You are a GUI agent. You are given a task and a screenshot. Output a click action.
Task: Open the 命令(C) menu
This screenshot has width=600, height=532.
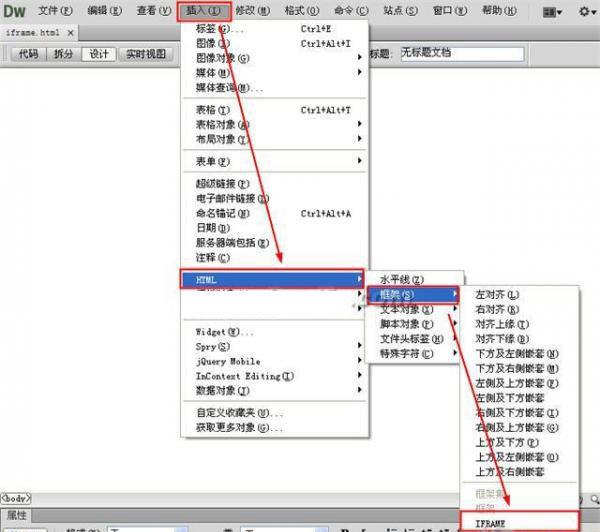click(351, 11)
